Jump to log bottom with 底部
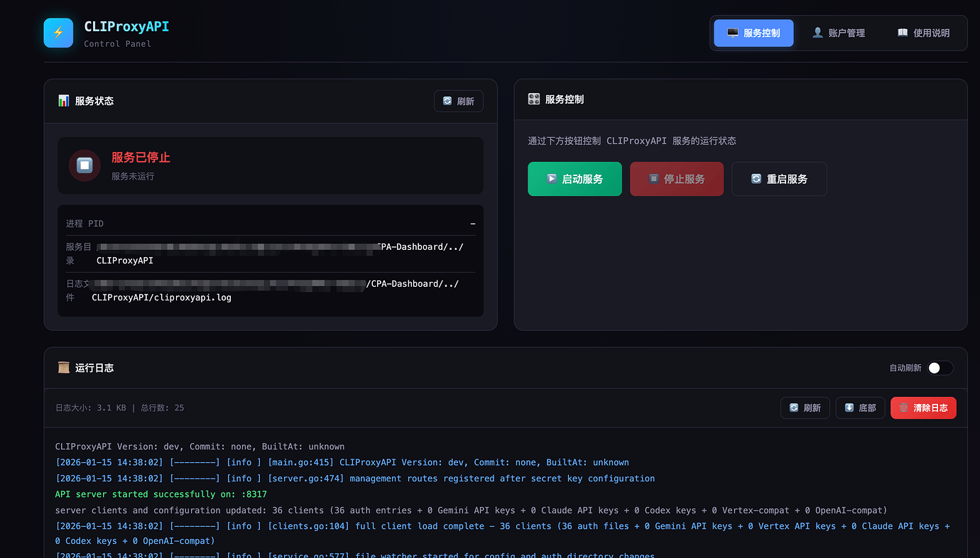This screenshot has width=980, height=558. 861,407
